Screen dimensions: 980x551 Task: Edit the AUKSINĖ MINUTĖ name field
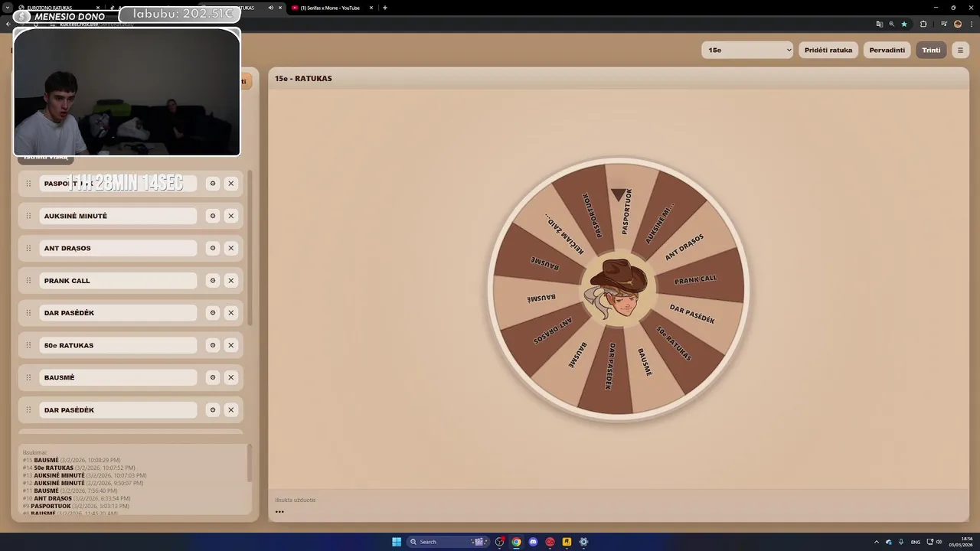[118, 216]
